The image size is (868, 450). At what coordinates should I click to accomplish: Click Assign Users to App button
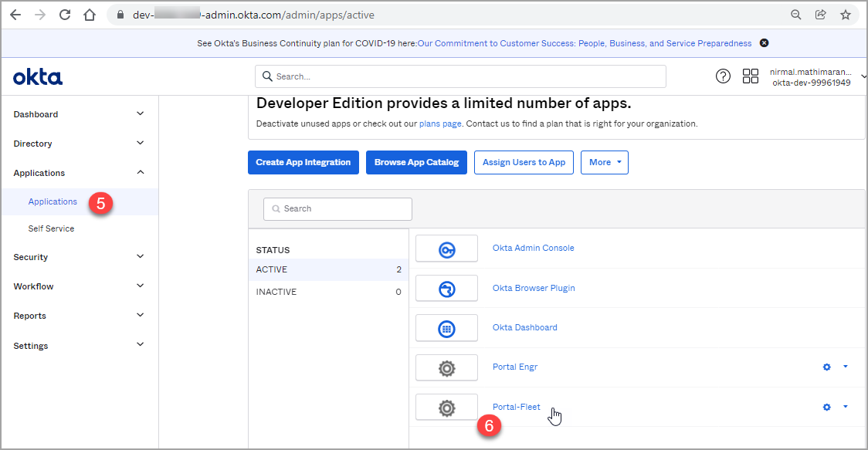[524, 162]
